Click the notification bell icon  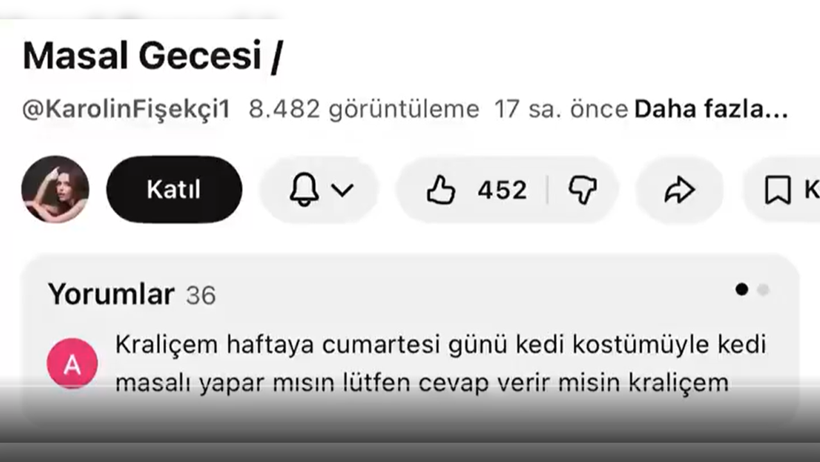coord(303,190)
